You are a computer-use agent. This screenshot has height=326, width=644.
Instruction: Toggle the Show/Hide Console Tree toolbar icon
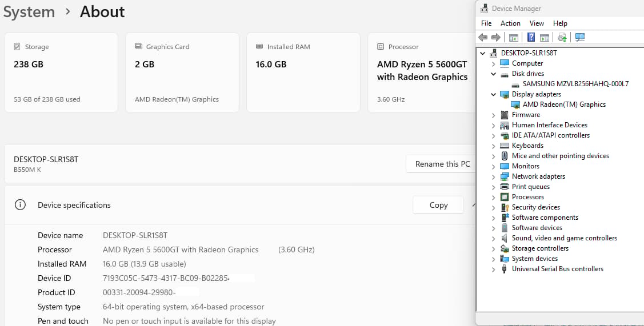coord(513,37)
